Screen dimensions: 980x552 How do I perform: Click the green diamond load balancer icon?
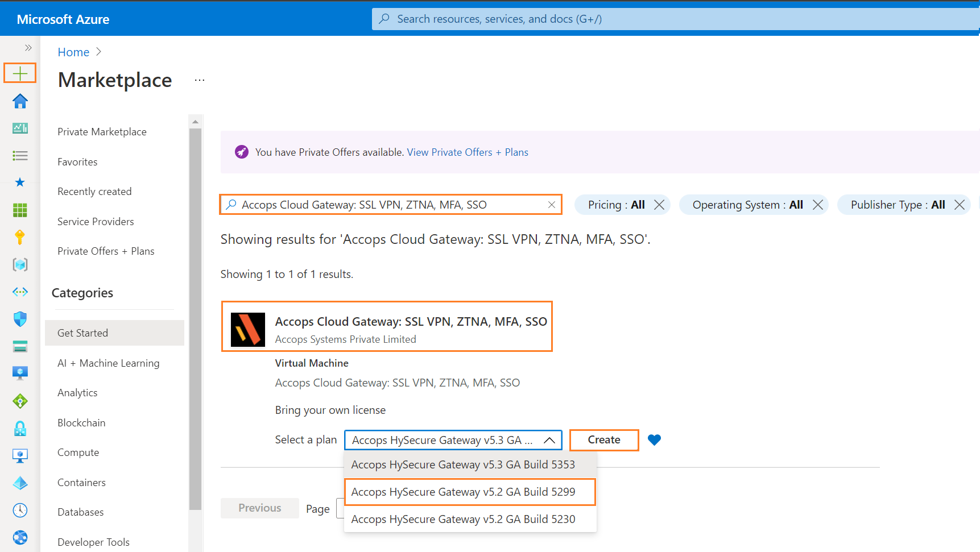pyautogui.click(x=20, y=401)
